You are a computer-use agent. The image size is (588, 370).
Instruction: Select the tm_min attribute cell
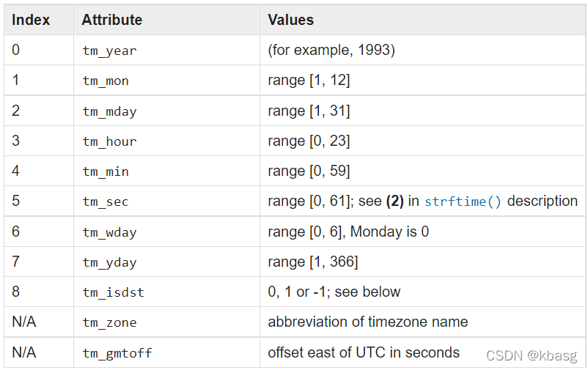(106, 171)
